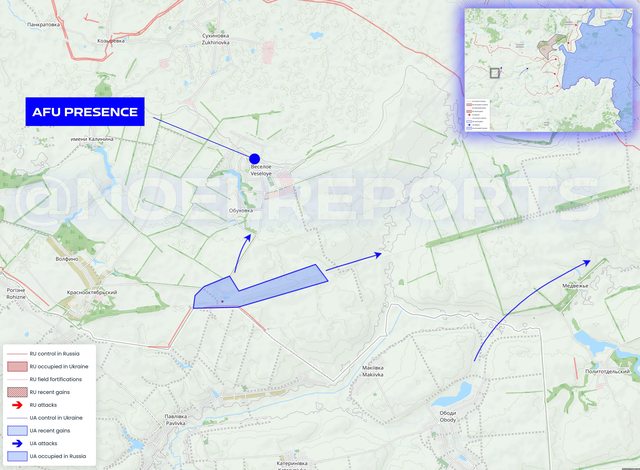The image size is (640, 470).
Task: Select the UA occupied in Russia swatch
Action: pyautogui.click(x=17, y=456)
